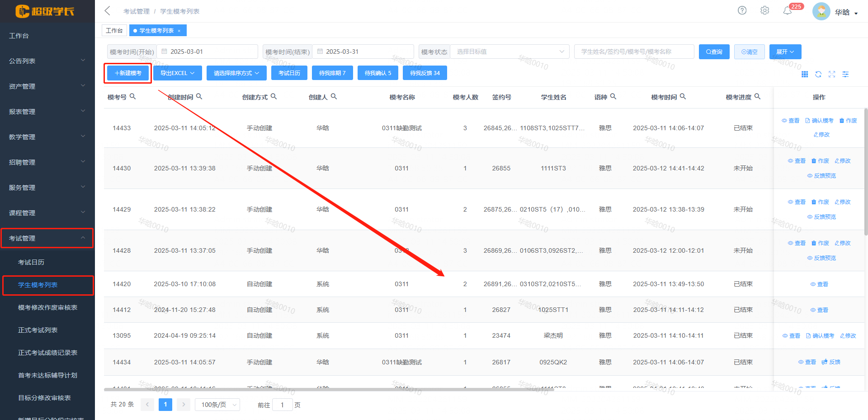Select 正式考试列表 in the sidebar

(38, 330)
